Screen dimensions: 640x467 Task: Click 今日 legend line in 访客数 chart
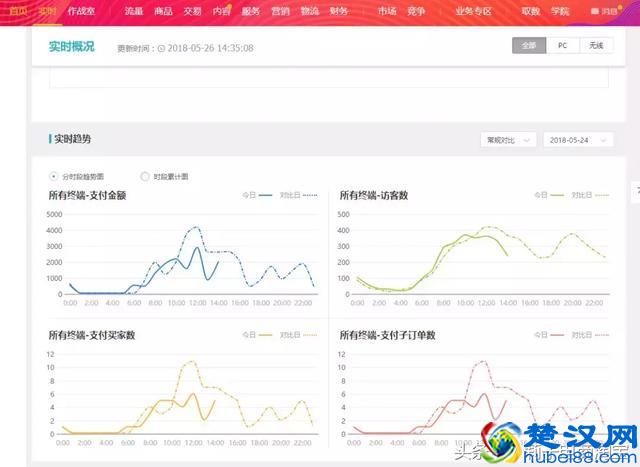pyautogui.click(x=557, y=195)
